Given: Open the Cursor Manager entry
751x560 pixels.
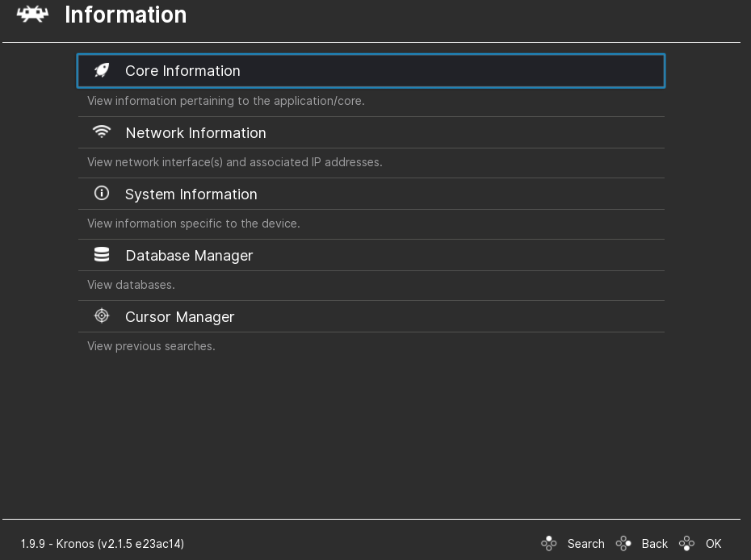Looking at the screenshot, I should 179,317.
